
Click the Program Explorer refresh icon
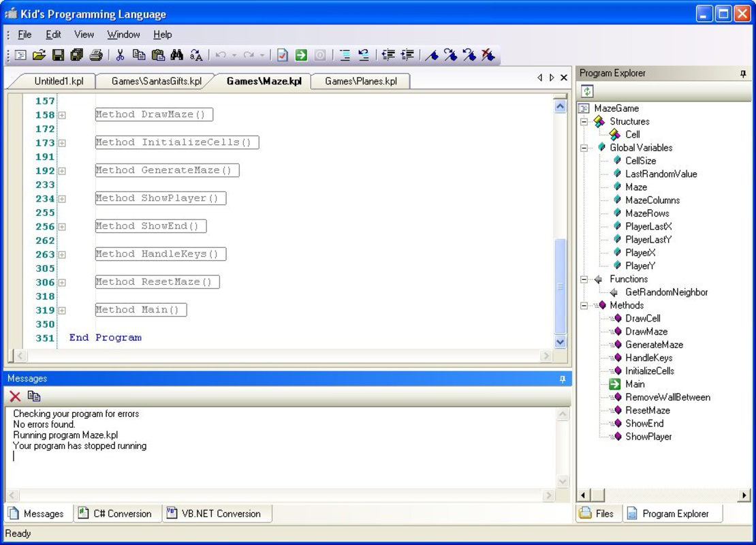[x=587, y=91]
